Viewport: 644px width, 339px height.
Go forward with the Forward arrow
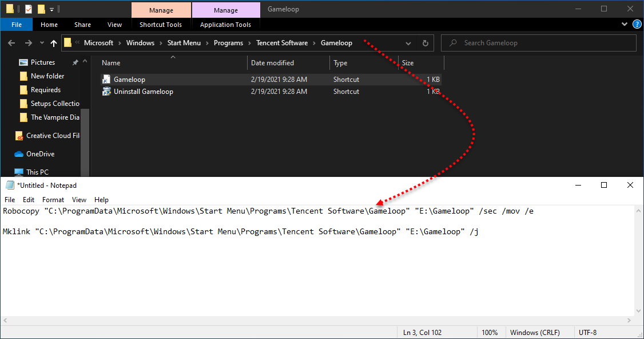point(29,43)
